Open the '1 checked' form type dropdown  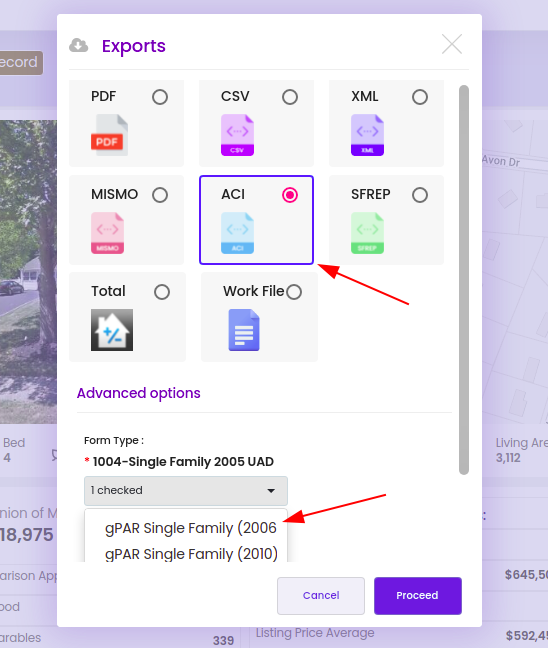pyautogui.click(x=186, y=491)
